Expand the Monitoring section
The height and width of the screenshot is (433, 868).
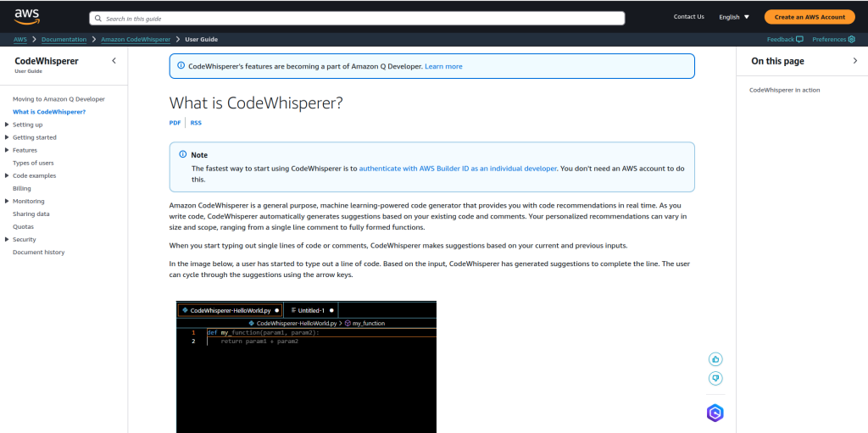(8, 201)
